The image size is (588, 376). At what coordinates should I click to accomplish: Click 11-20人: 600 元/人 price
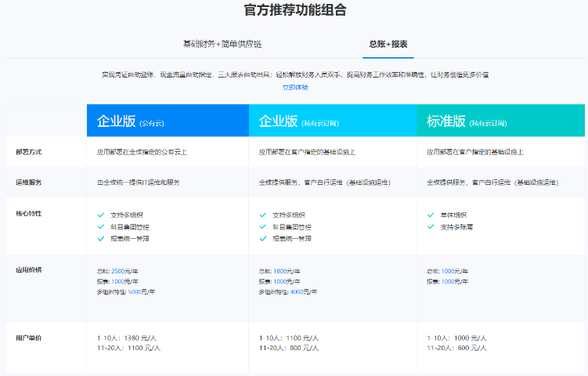pyautogui.click(x=456, y=349)
